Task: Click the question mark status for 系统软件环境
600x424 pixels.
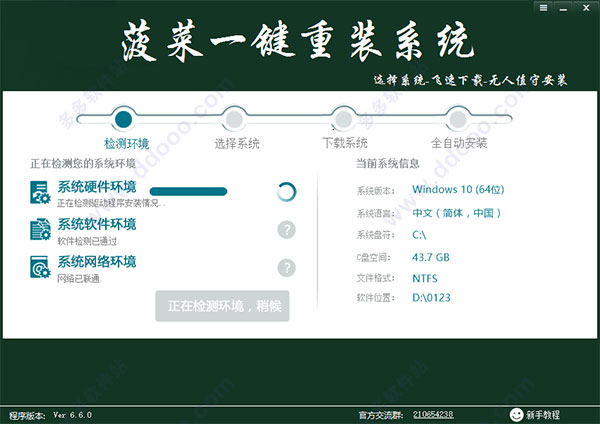Action: coord(286,230)
